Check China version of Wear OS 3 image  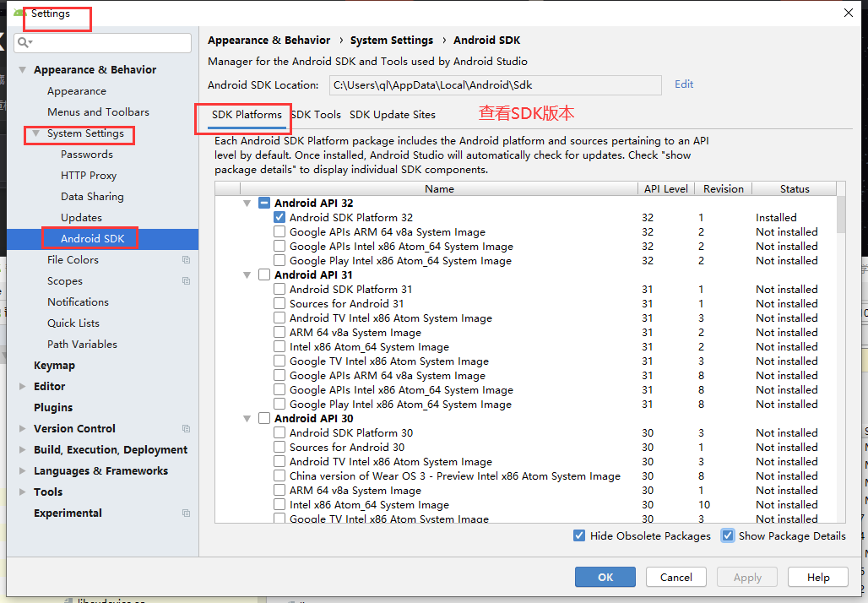tap(279, 476)
